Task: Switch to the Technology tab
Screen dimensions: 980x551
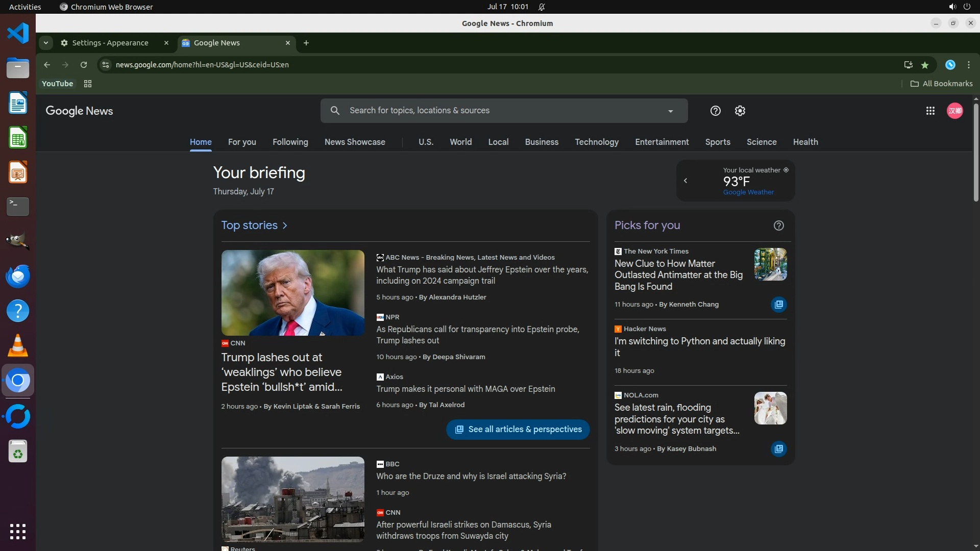Action: (596, 142)
